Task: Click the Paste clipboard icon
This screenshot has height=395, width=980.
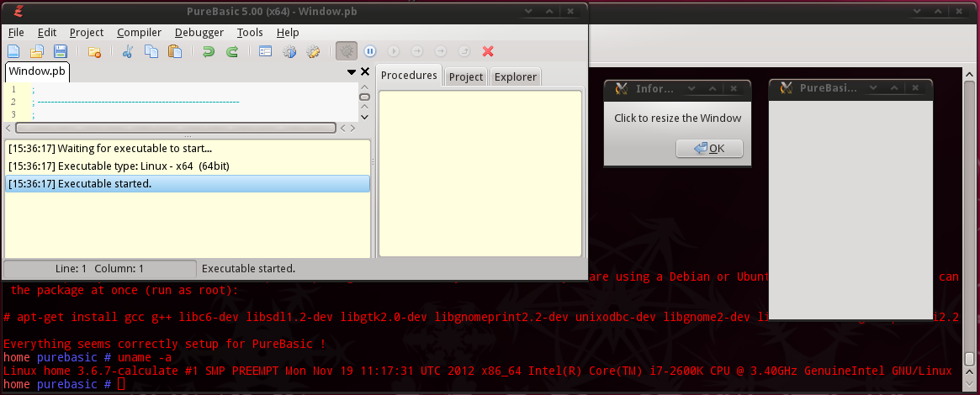Action: pos(174,51)
